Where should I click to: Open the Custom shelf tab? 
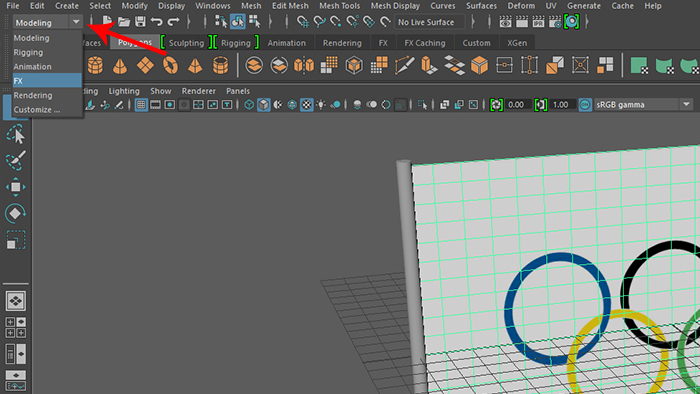coord(476,43)
